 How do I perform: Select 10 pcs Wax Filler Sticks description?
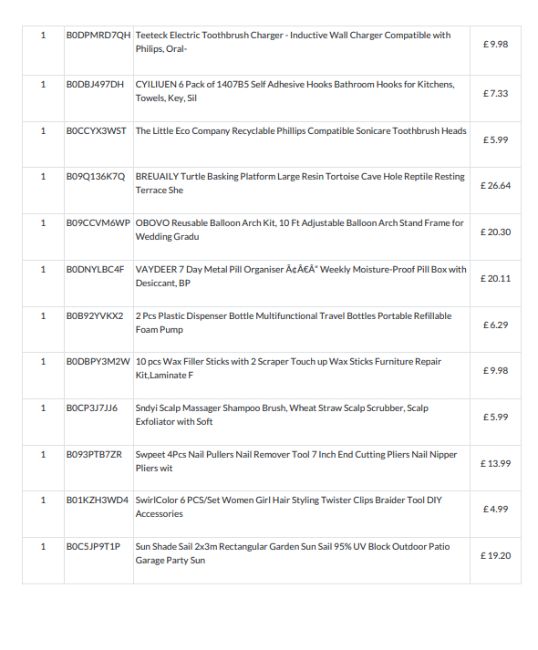pos(288,368)
